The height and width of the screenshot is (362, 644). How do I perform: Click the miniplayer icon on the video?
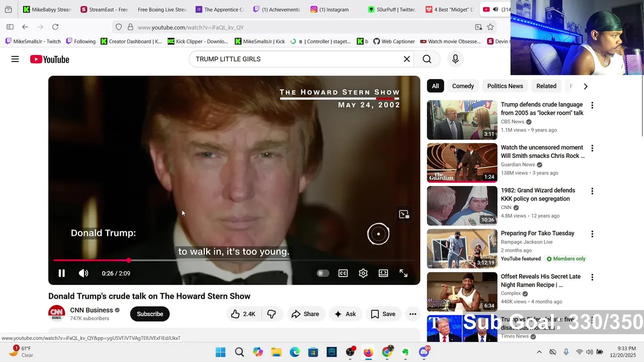coord(404,215)
